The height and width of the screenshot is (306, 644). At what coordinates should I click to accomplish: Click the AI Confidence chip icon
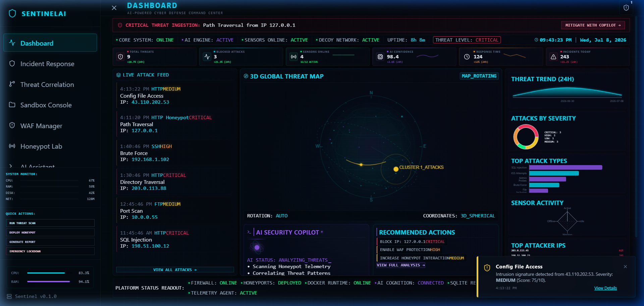[x=380, y=57]
